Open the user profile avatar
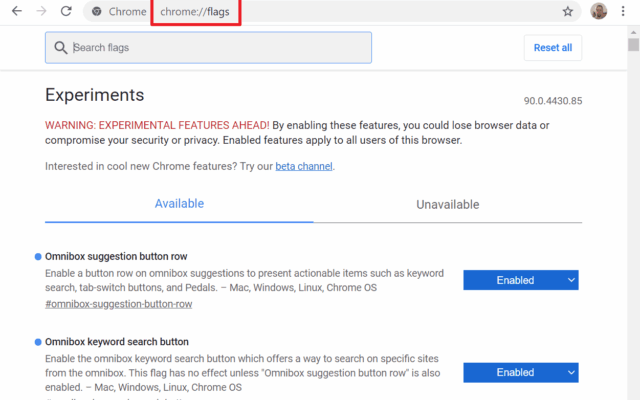This screenshot has height=400, width=640. click(x=598, y=11)
